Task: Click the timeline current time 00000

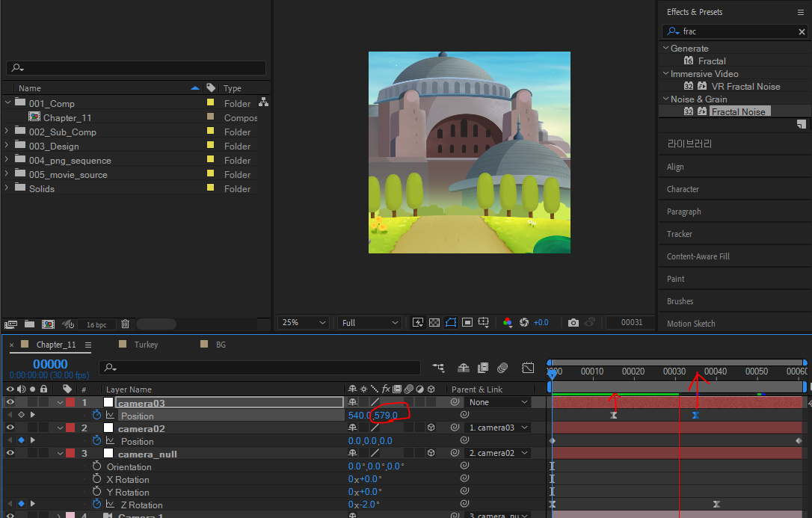Action: (49, 364)
